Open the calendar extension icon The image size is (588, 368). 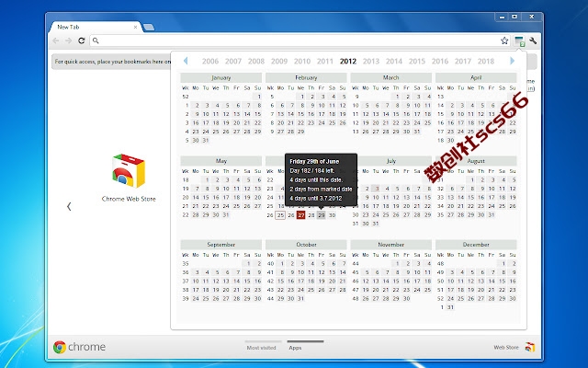520,40
